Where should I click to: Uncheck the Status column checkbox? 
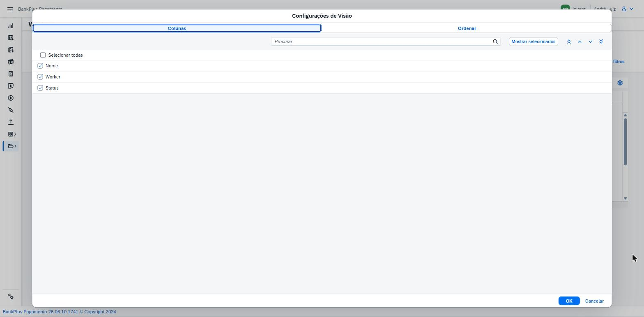[x=40, y=88]
